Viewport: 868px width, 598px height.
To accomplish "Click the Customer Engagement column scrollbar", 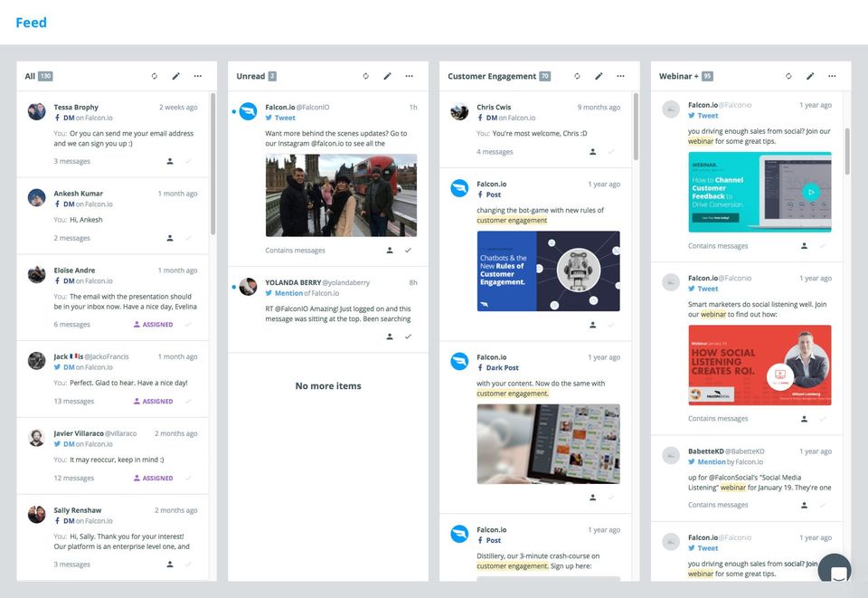I will click(636, 127).
